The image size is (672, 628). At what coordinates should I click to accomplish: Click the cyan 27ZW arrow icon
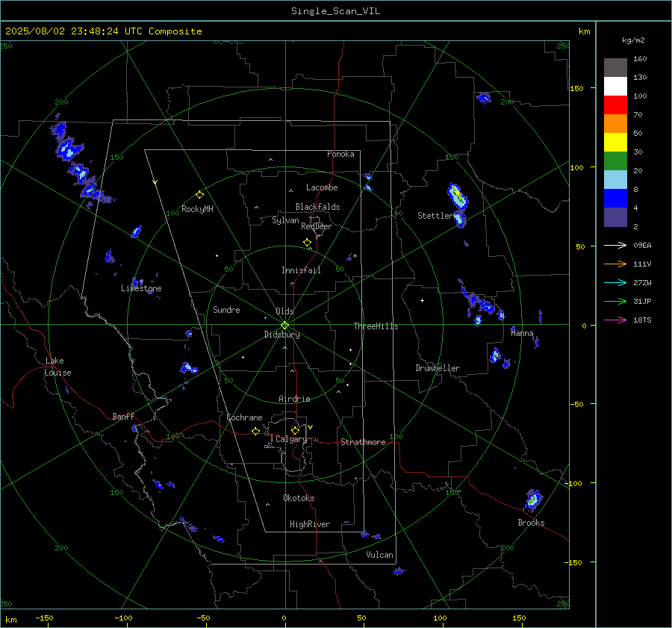615,282
